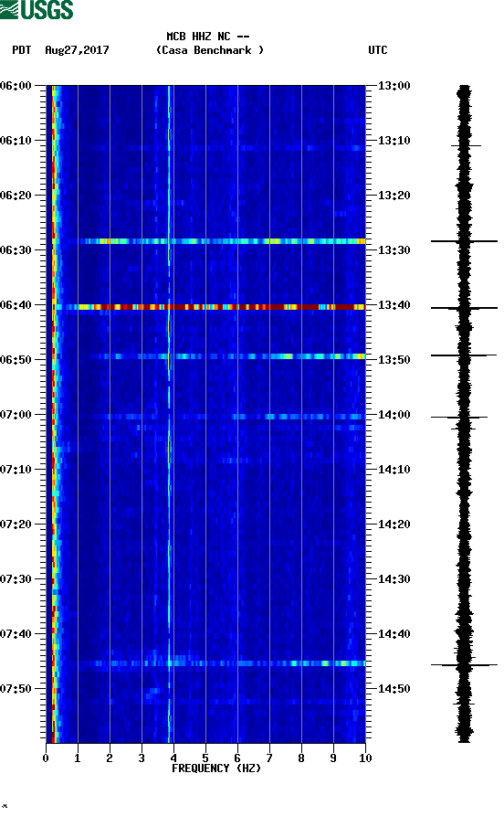
Task: Click the '06:50' PDT time label
Action: pyautogui.click(x=16, y=360)
